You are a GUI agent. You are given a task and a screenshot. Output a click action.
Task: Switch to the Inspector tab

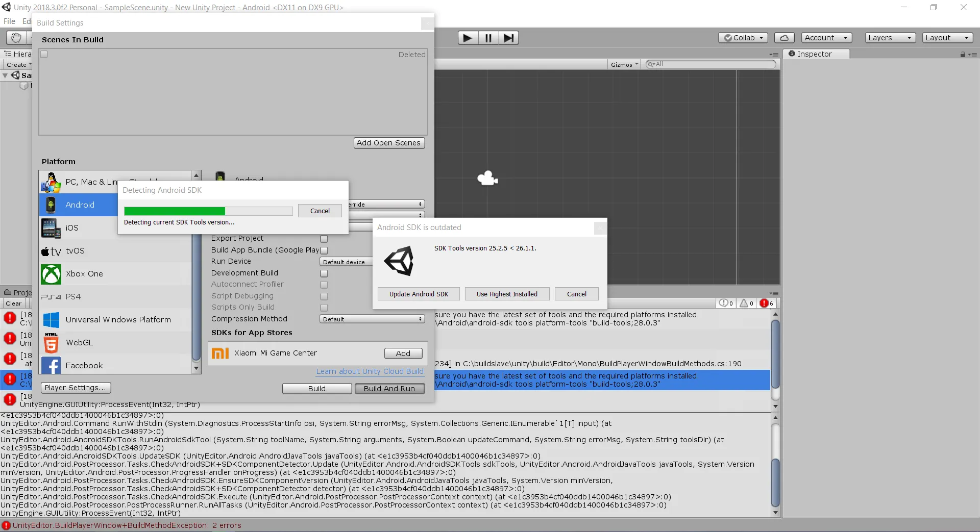point(815,54)
